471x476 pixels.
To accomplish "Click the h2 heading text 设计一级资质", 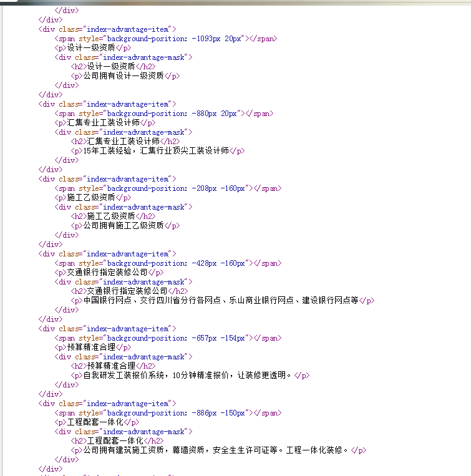I will [x=111, y=67].
